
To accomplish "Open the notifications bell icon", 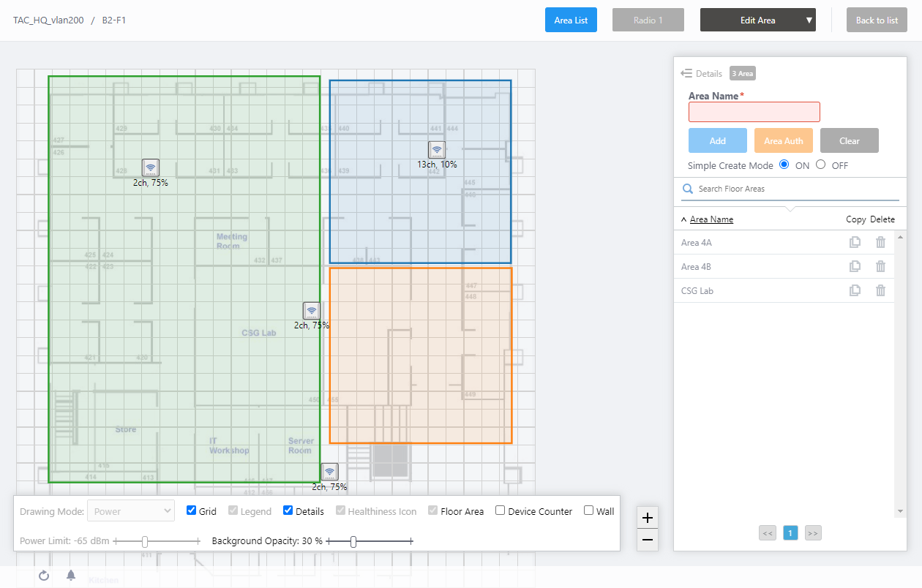I will click(71, 576).
